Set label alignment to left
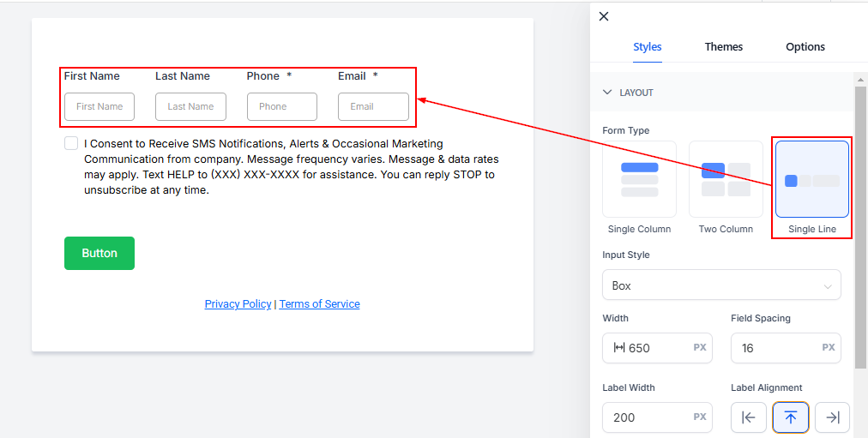This screenshot has height=438, width=868. tap(748, 417)
